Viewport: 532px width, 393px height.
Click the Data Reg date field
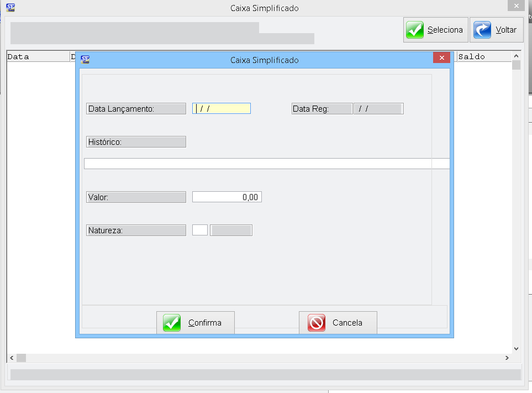tap(378, 109)
